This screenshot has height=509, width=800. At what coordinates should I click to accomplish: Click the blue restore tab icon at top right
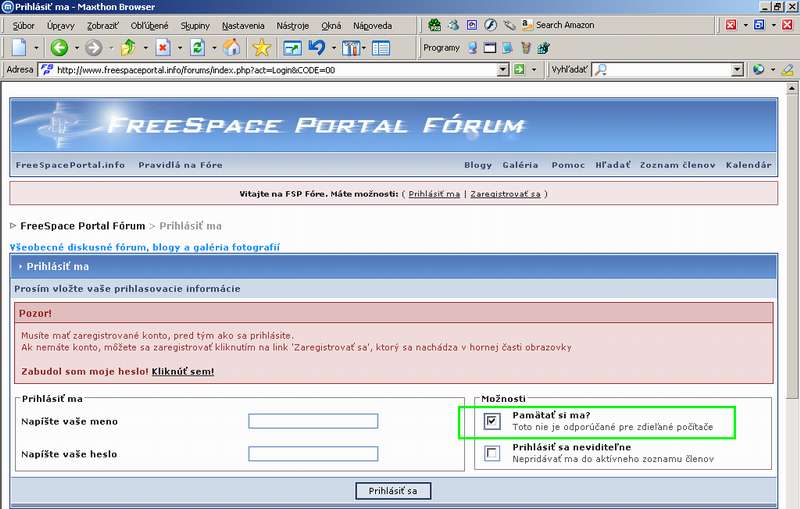[x=759, y=24]
